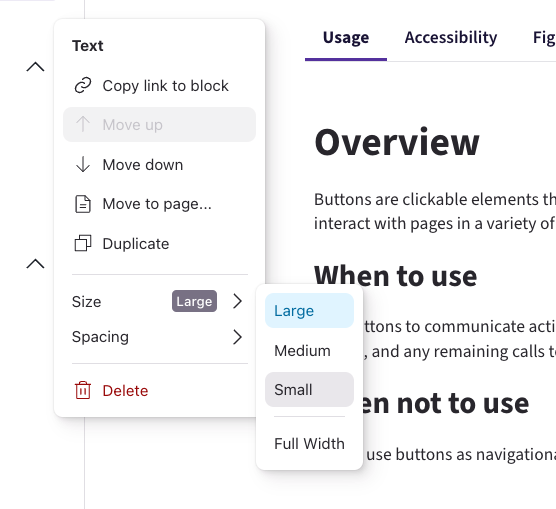Click the down arrow icon beside Move down
The image size is (556, 509).
pos(83,164)
